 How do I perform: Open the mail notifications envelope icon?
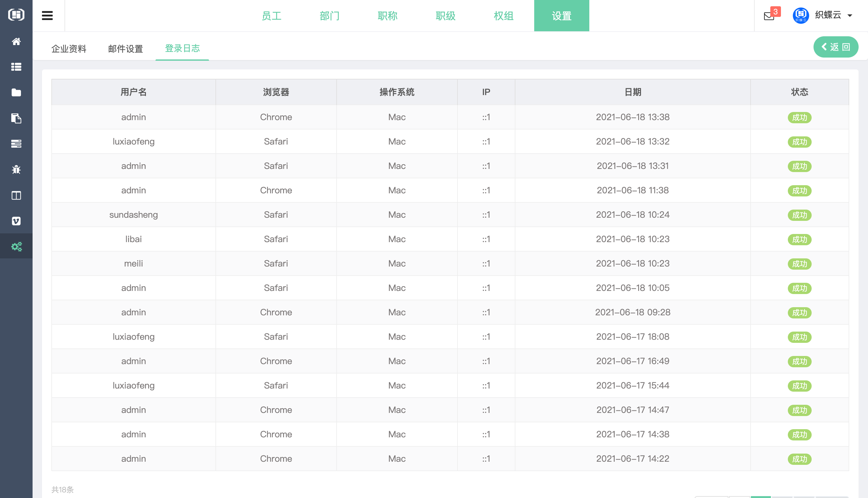769,16
